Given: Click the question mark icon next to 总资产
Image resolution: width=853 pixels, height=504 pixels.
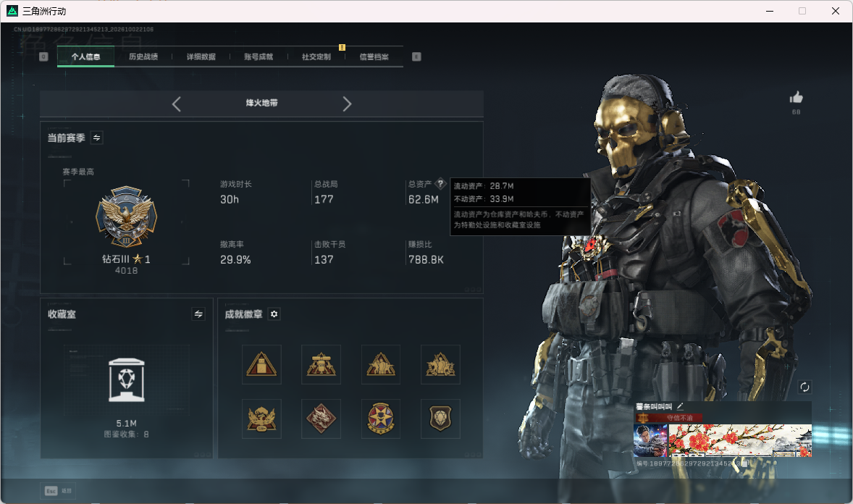Looking at the screenshot, I should point(441,183).
